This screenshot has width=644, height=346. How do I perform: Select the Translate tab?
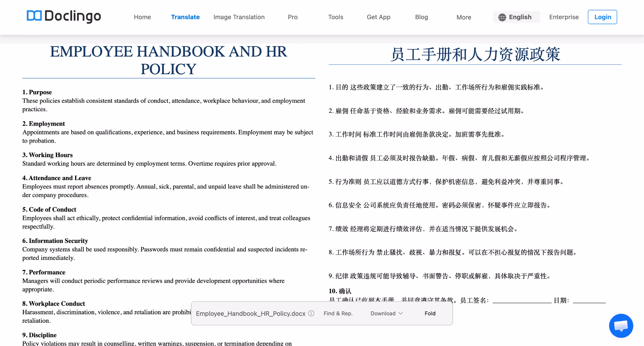(x=185, y=17)
